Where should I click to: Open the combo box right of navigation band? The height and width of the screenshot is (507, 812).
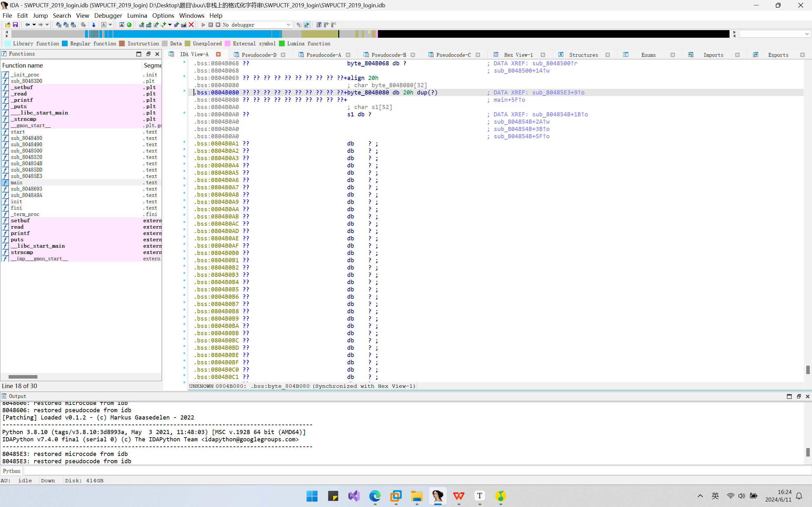(x=775, y=34)
